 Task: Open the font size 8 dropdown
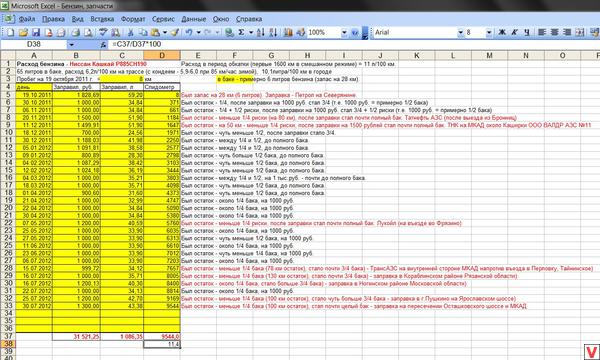click(489, 33)
